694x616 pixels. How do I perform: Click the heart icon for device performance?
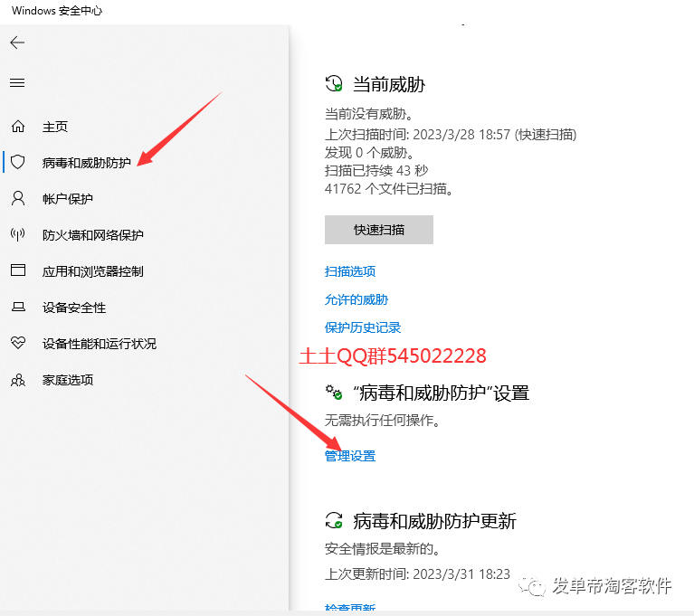tap(18, 343)
